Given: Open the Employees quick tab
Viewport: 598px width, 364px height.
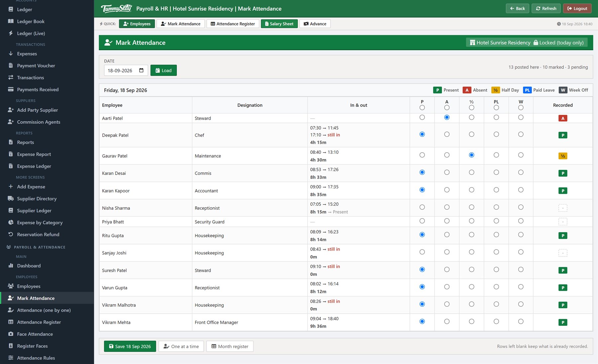Looking at the screenshot, I should (137, 24).
